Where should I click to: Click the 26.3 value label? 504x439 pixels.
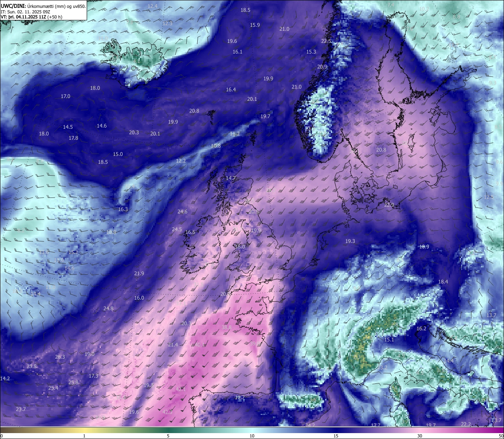(x=60, y=357)
